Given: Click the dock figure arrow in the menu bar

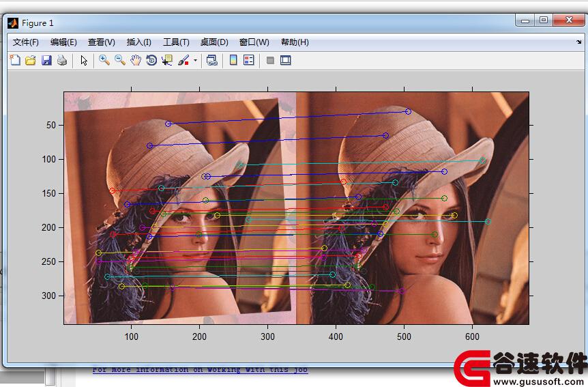Looking at the screenshot, I should click(578, 42).
